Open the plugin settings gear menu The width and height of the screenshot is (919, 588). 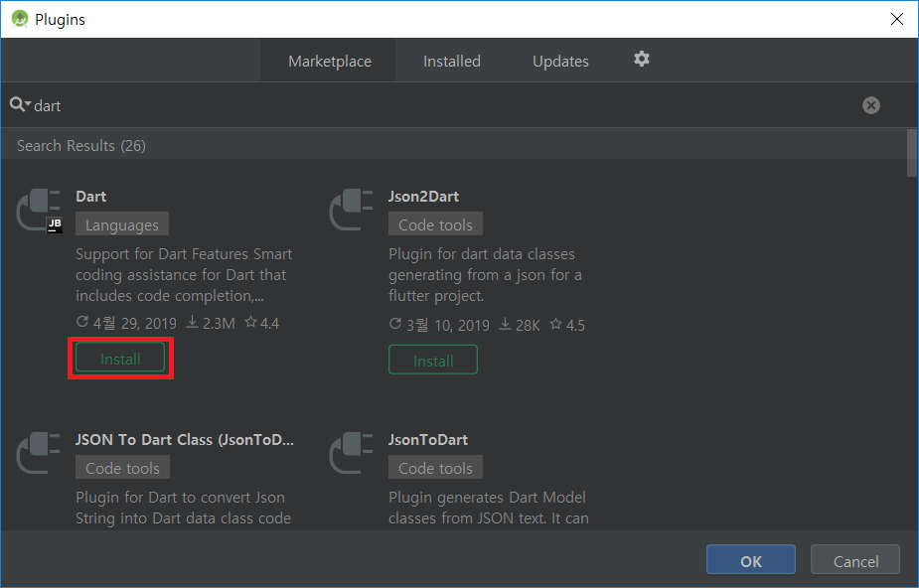(642, 60)
